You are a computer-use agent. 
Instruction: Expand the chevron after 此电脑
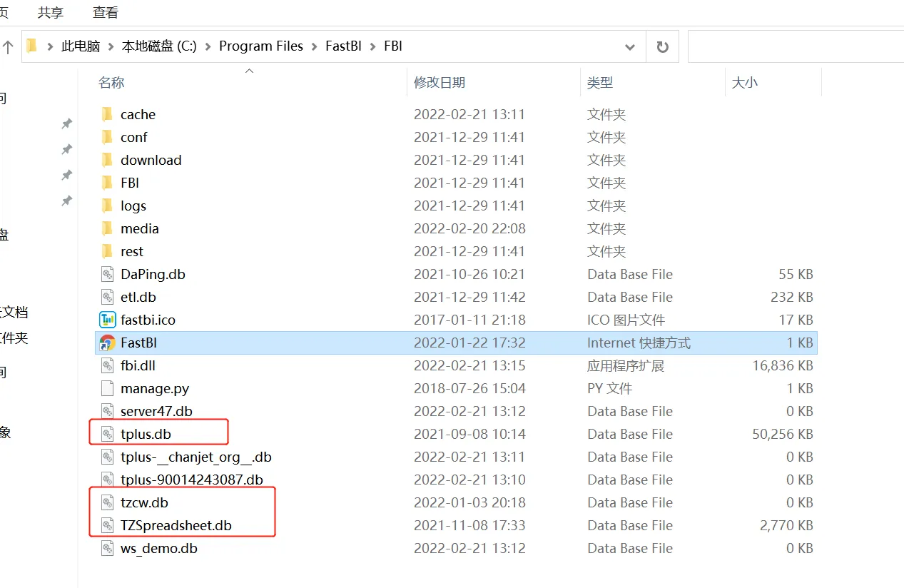(111, 46)
